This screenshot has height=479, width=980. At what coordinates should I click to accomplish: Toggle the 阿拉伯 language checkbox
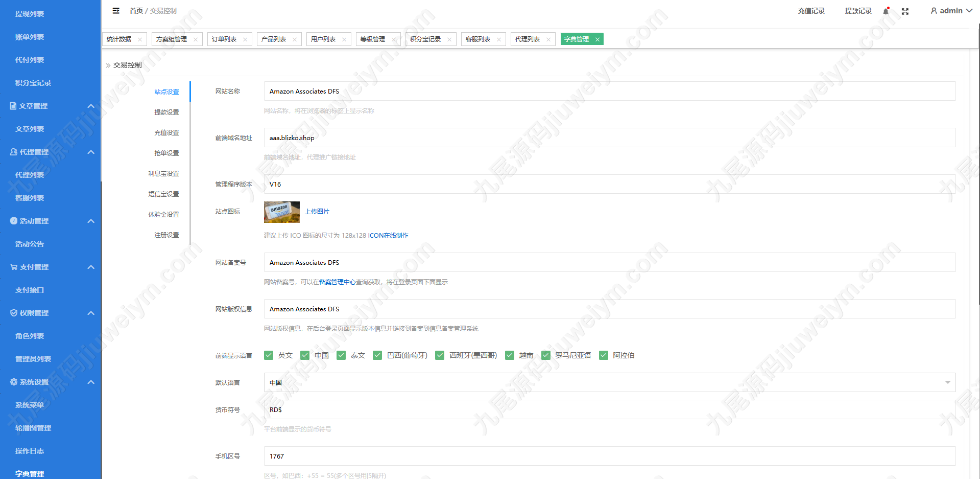(604, 355)
